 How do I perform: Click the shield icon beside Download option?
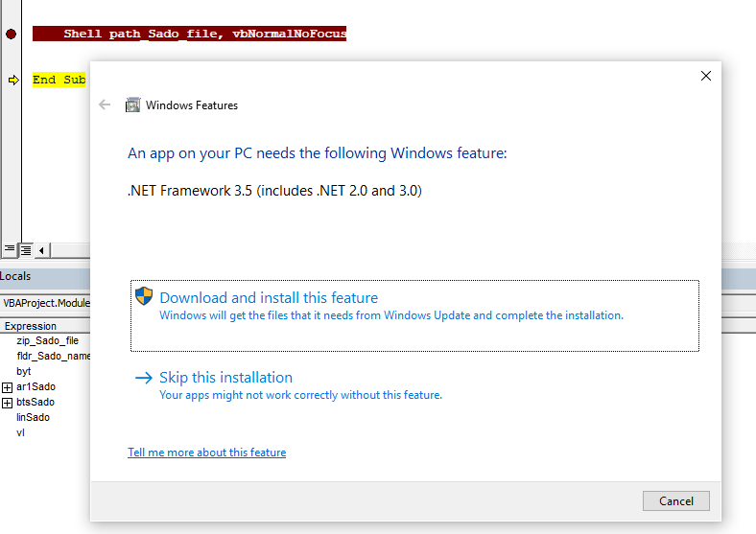(144, 296)
